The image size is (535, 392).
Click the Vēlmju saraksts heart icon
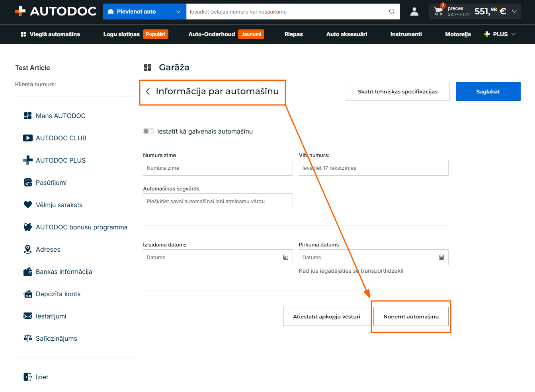tap(28, 205)
